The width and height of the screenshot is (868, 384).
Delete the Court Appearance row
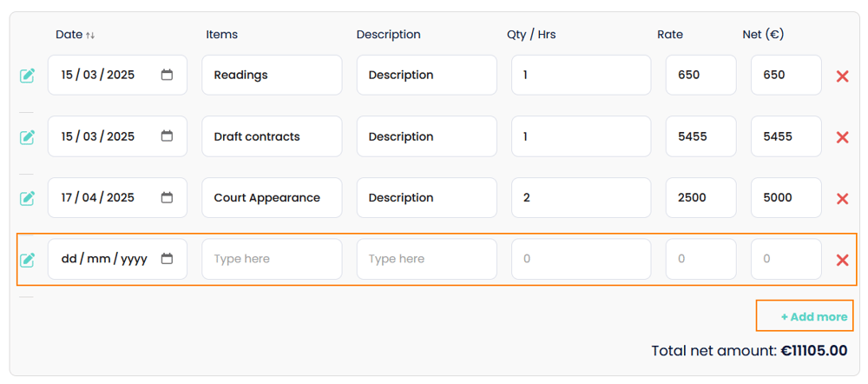tap(842, 199)
